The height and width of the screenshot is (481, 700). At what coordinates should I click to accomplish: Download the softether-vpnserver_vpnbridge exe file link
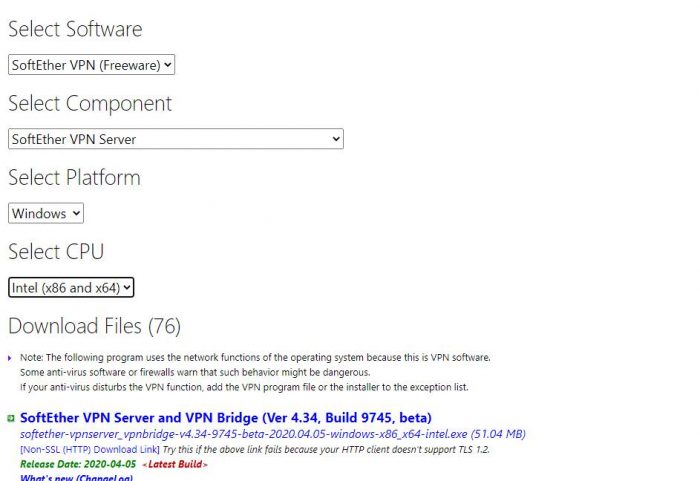pyautogui.click(x=273, y=434)
